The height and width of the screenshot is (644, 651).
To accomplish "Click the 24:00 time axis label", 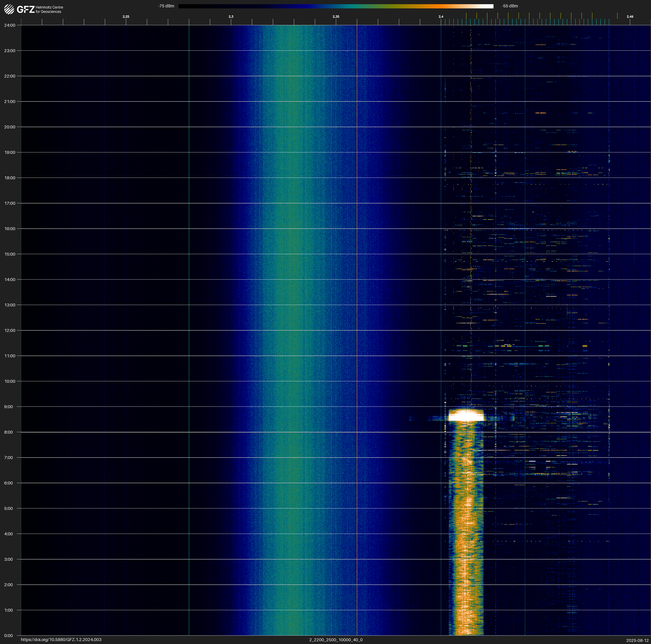I will click(10, 25).
